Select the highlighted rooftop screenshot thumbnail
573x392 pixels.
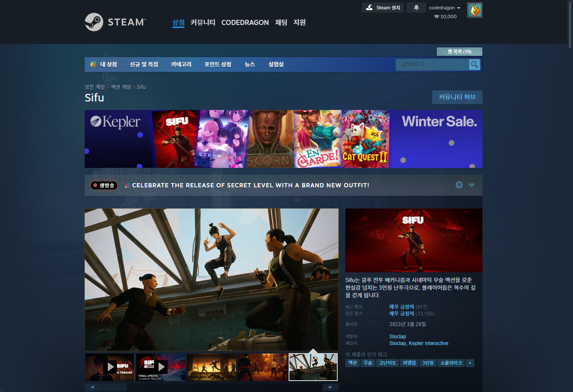coord(313,367)
